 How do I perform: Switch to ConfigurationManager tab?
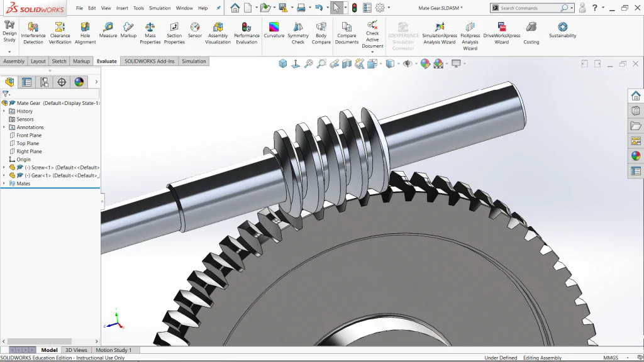click(x=45, y=82)
